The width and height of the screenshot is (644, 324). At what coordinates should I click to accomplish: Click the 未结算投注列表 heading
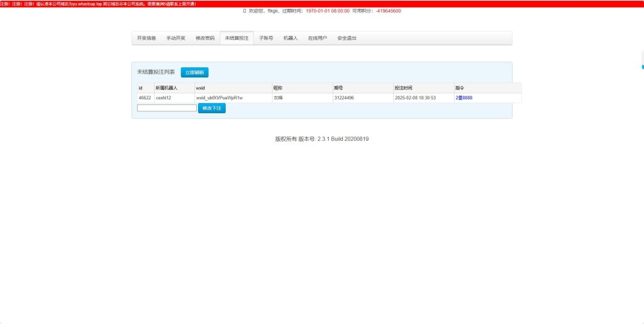tap(156, 72)
